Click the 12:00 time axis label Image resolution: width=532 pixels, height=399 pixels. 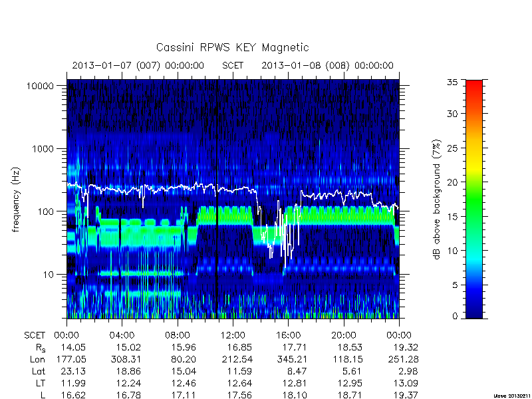(233, 336)
